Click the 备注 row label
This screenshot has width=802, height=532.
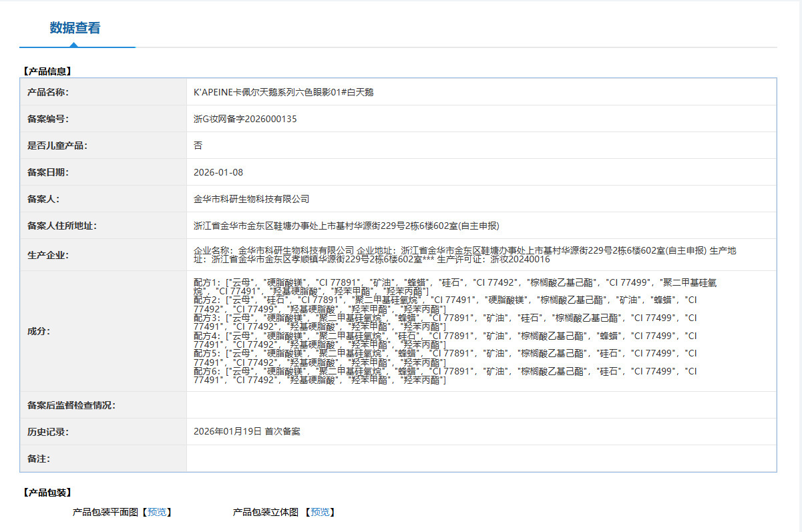point(39,459)
